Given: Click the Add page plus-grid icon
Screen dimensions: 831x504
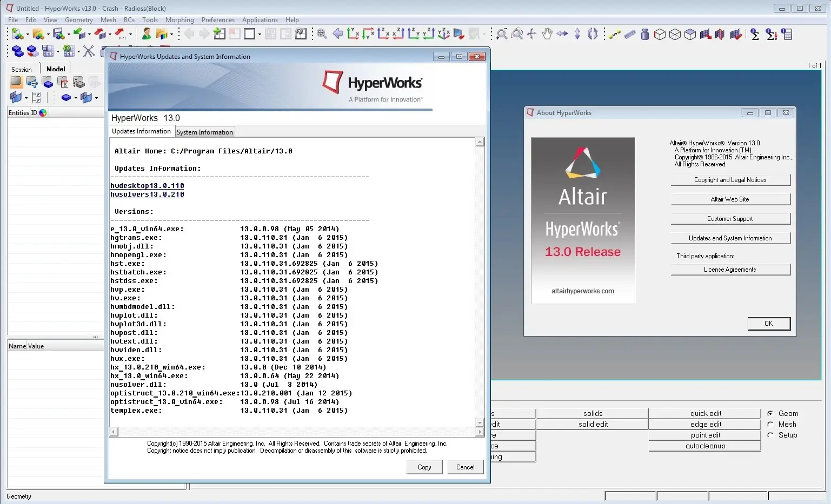Looking at the screenshot, I should tap(219, 34).
